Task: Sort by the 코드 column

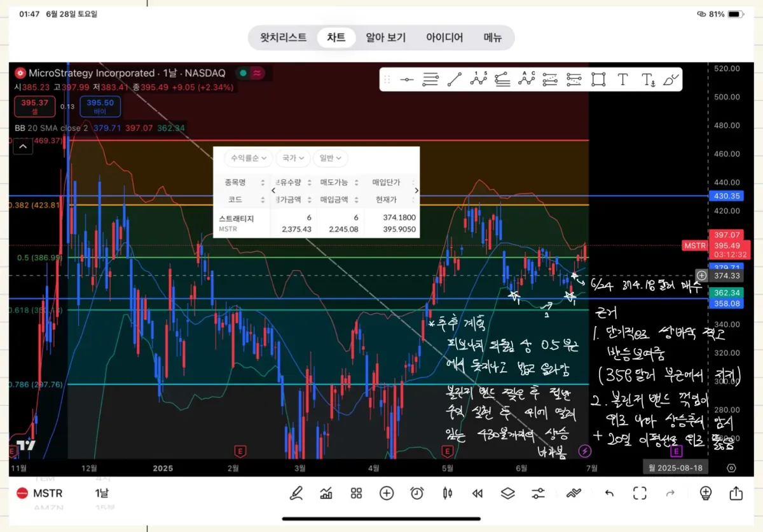Action: point(245,200)
